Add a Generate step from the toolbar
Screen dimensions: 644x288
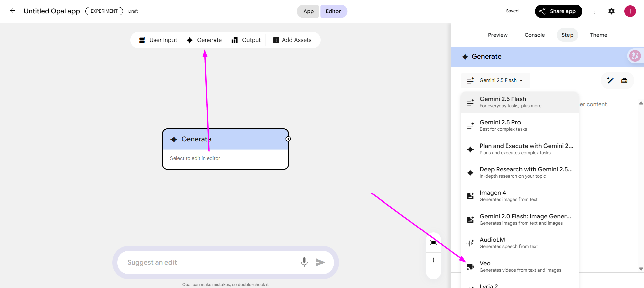(x=204, y=40)
